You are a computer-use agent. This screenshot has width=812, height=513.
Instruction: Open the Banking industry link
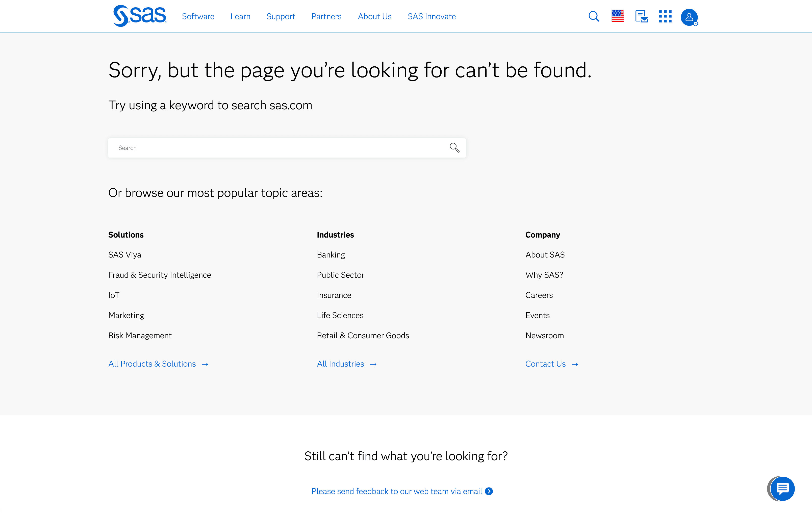[x=331, y=255]
